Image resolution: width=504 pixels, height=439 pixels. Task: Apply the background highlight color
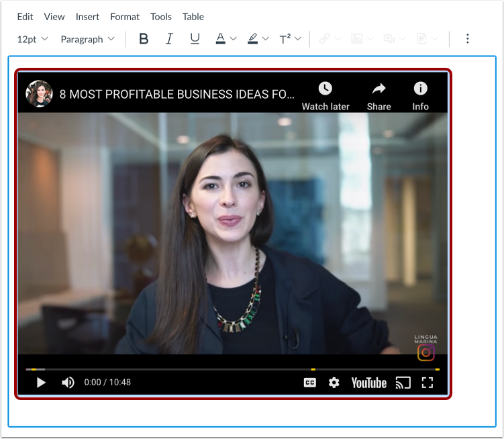[x=252, y=39]
